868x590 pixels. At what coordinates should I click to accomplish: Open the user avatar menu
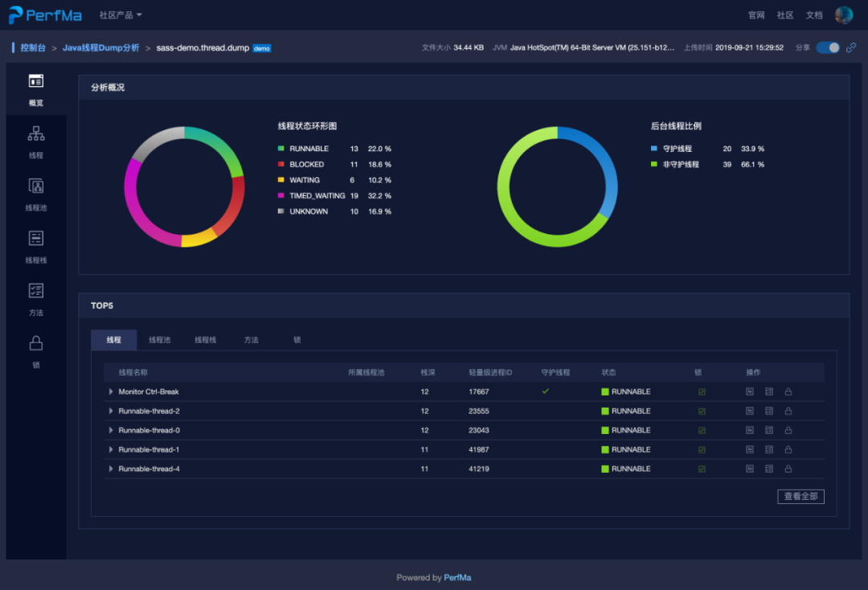[844, 15]
